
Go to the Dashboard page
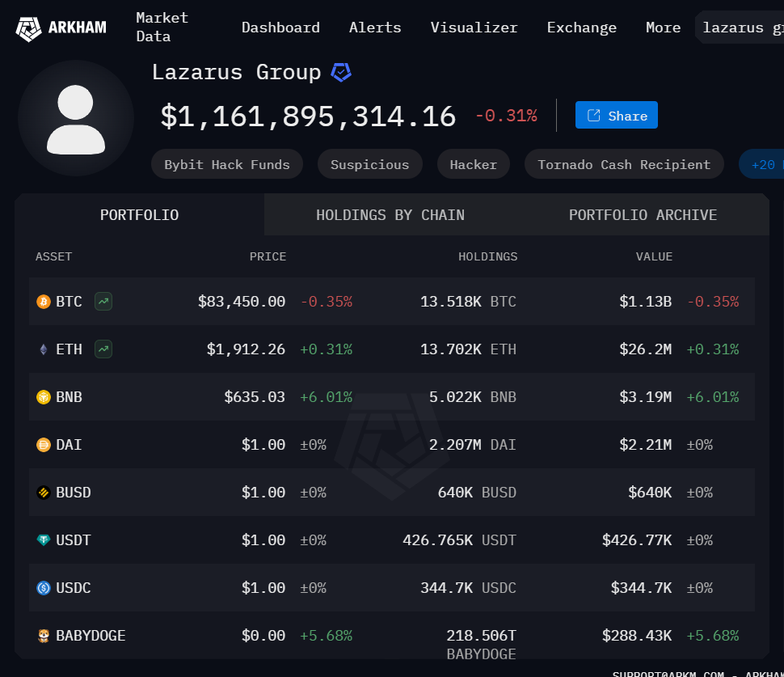click(x=280, y=28)
